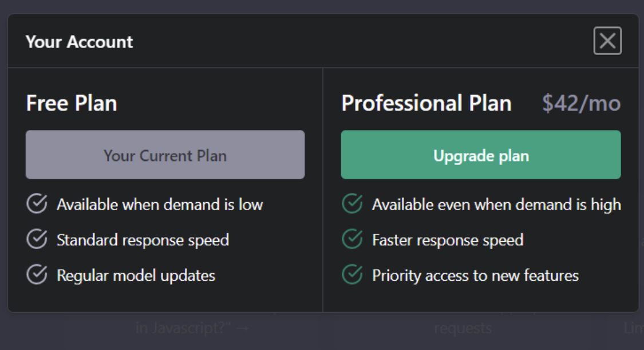
Task: Click checkmark icon beside Regular model updates
Action: (37, 274)
